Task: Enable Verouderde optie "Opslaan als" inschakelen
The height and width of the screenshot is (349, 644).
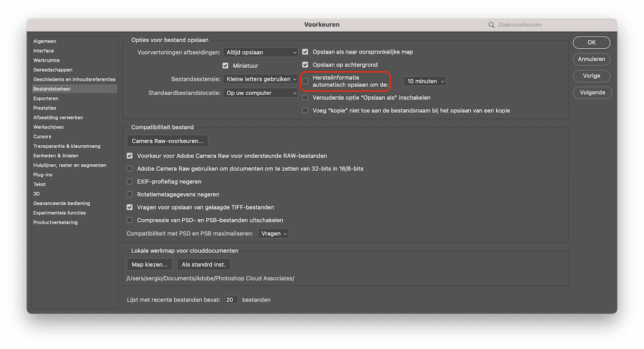Action: pos(305,98)
